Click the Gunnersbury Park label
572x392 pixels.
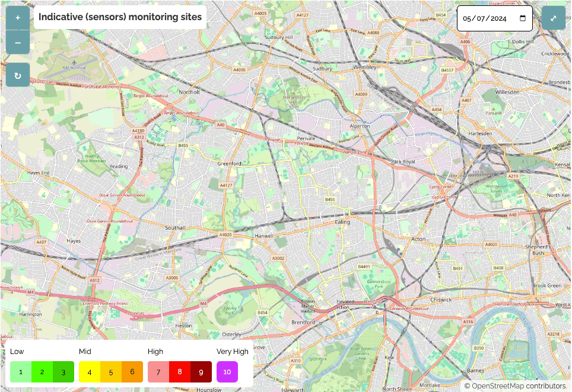(379, 283)
